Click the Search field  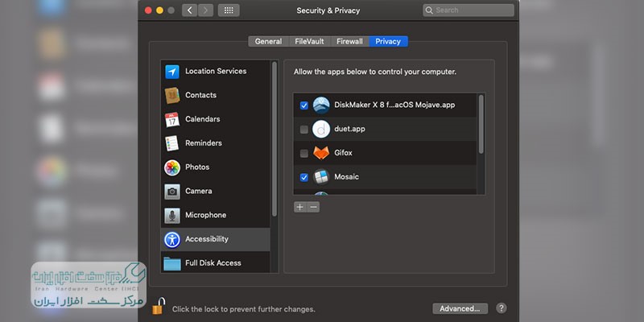pyautogui.click(x=469, y=10)
